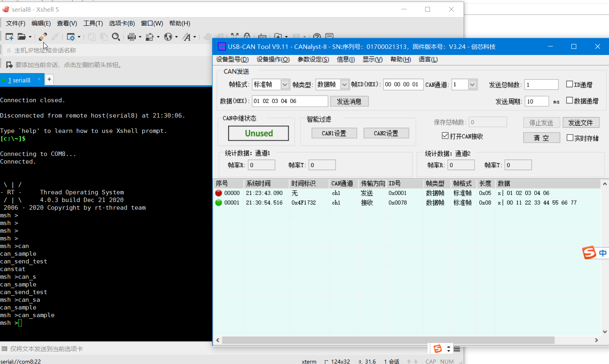The width and height of the screenshot is (609, 364).
Task: Expand the Encoding globe dropdown arrow in Xshell
Action: pyautogui.click(x=176, y=37)
